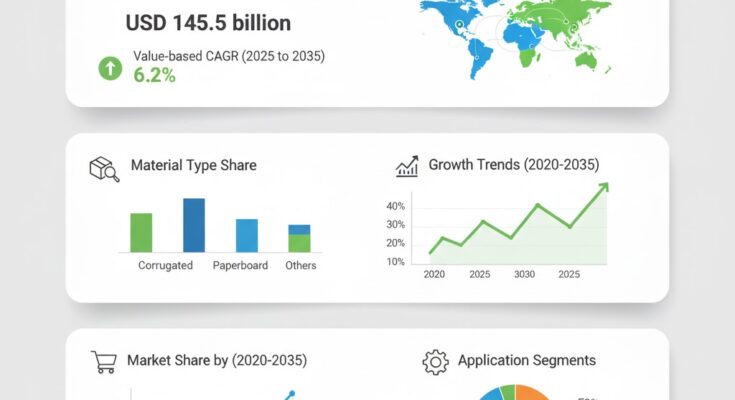
Task: Click the green upward arrow CAGR icon
Action: pos(109,69)
